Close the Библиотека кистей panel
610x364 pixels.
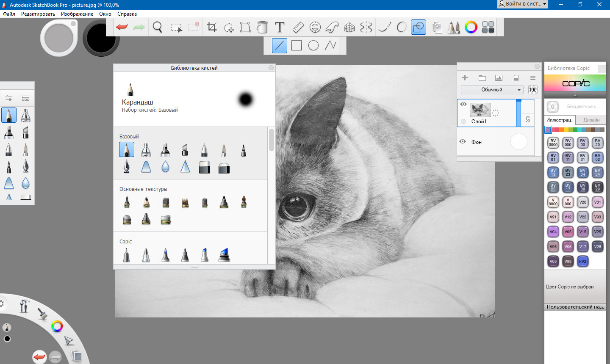pyautogui.click(x=271, y=68)
